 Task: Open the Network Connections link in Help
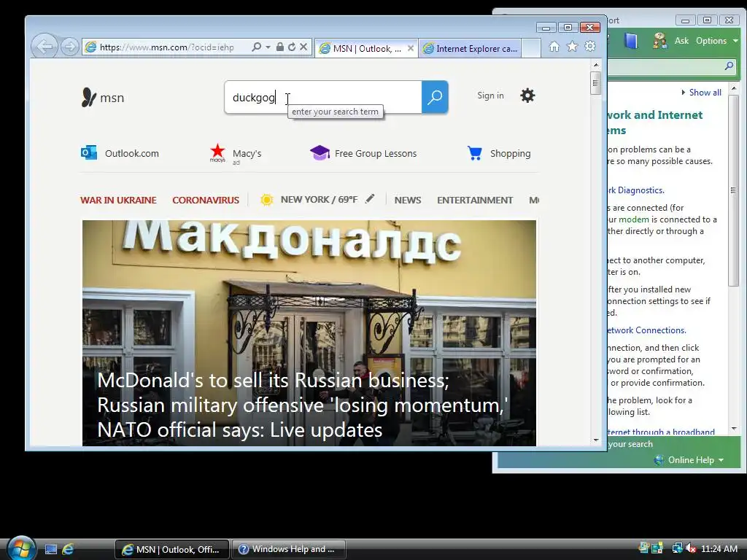647,330
